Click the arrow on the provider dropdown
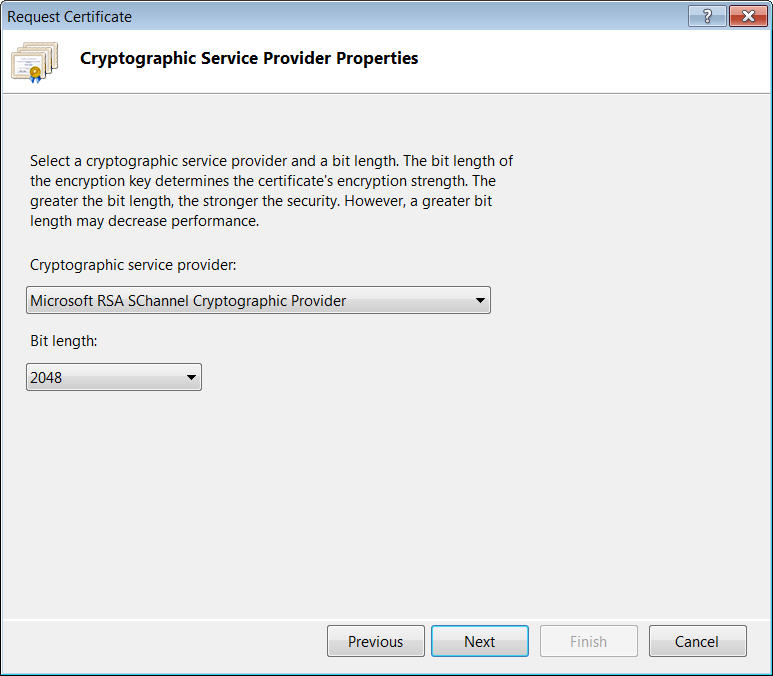Image resolution: width=773 pixels, height=676 pixels. 480,300
